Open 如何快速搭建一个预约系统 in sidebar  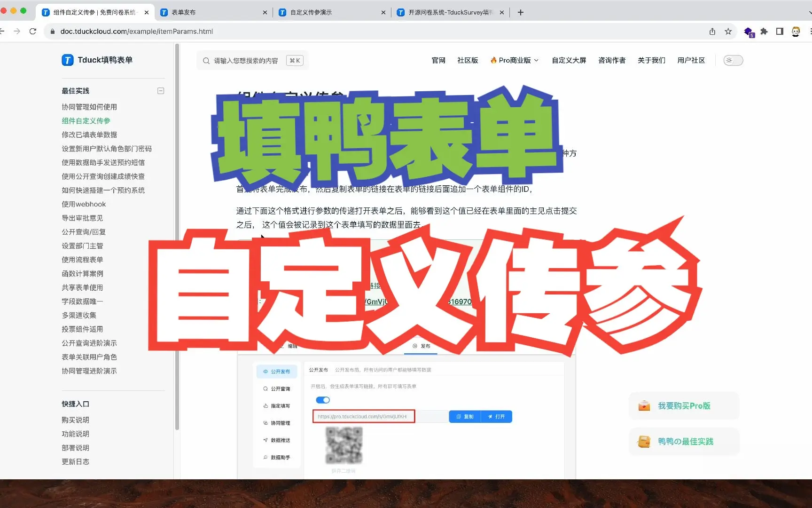tap(103, 190)
